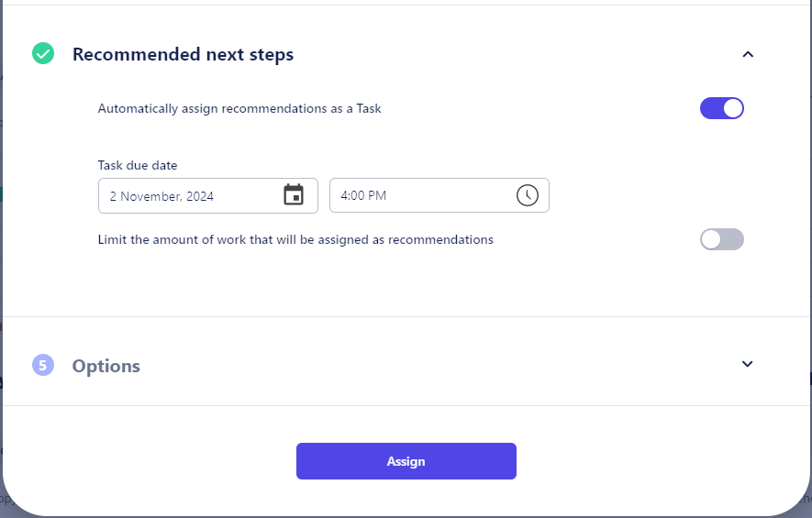Screen dimensions: 812x518
Task: Click the grey knob of the limit work switch
Action: click(x=711, y=239)
